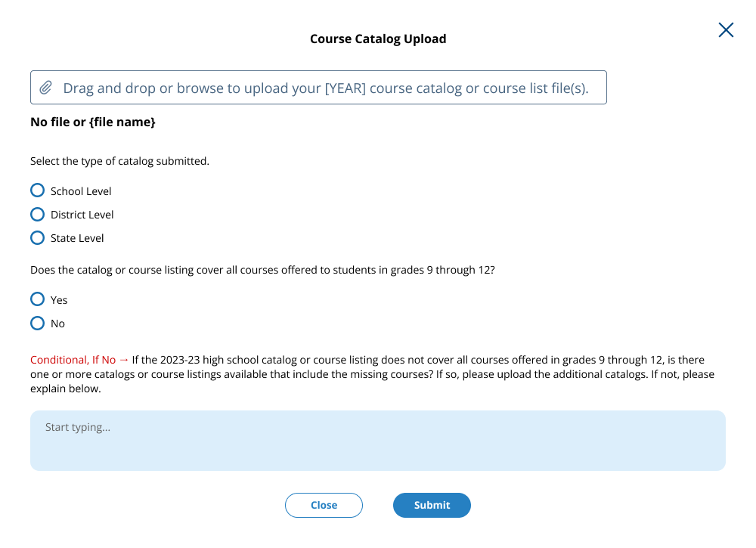Click the Course Catalog Upload title
The width and height of the screenshot is (756, 548).
coord(378,39)
